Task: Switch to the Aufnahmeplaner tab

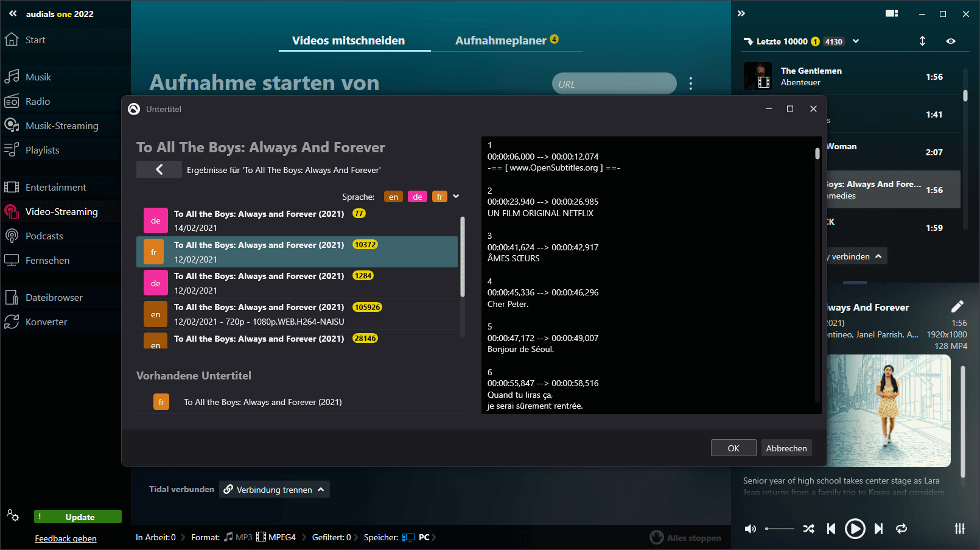Action: (500, 41)
